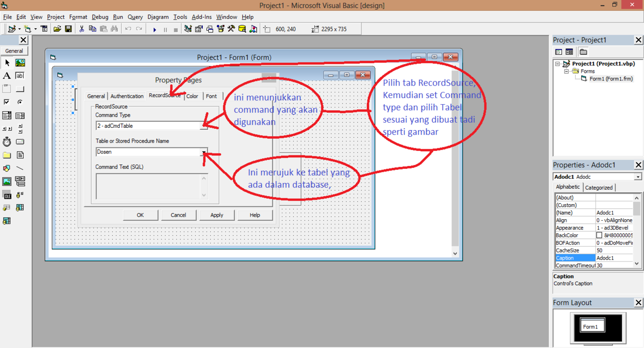644x348 pixels.
Task: Switch to the General tab in Property Pages
Action: tap(96, 96)
